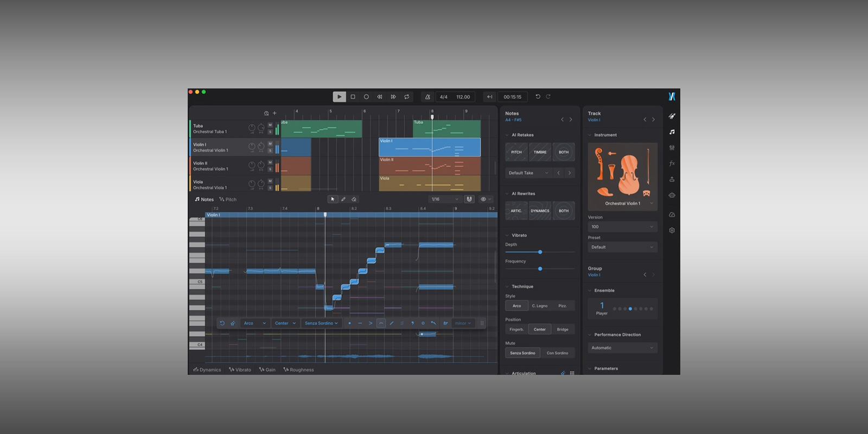Image resolution: width=868 pixels, height=434 pixels.
Task: Stop playback with the square Stop button
Action: pyautogui.click(x=353, y=97)
